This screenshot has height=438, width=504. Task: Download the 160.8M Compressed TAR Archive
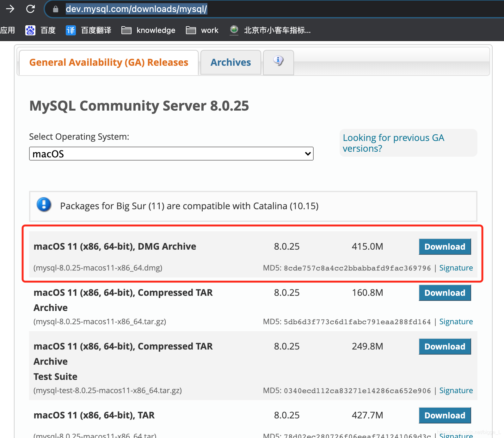(445, 293)
